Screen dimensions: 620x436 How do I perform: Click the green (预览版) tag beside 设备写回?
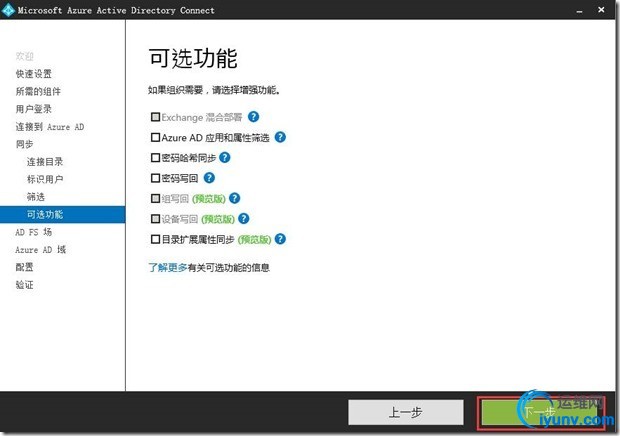click(218, 219)
